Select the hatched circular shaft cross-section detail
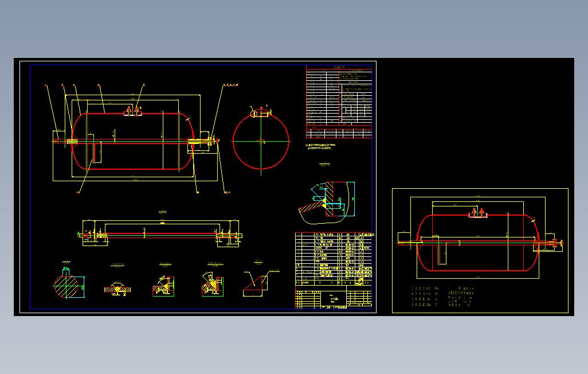The width and height of the screenshot is (588, 374). pos(68,286)
